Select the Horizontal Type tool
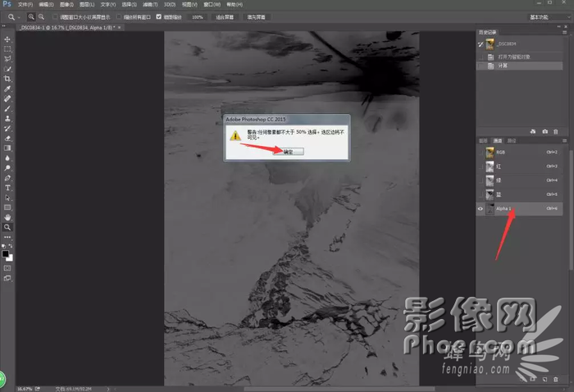The image size is (574, 392). pos(7,188)
